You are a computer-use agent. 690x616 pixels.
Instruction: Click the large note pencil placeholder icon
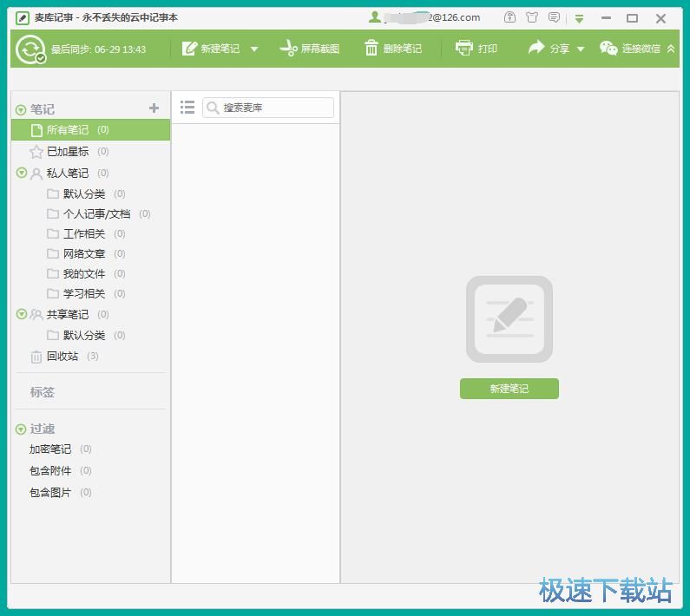tap(509, 319)
